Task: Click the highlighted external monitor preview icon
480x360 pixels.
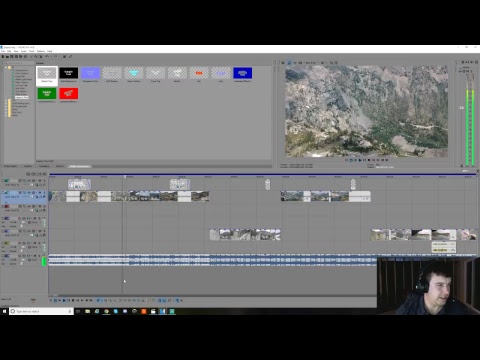Action: (x=289, y=63)
